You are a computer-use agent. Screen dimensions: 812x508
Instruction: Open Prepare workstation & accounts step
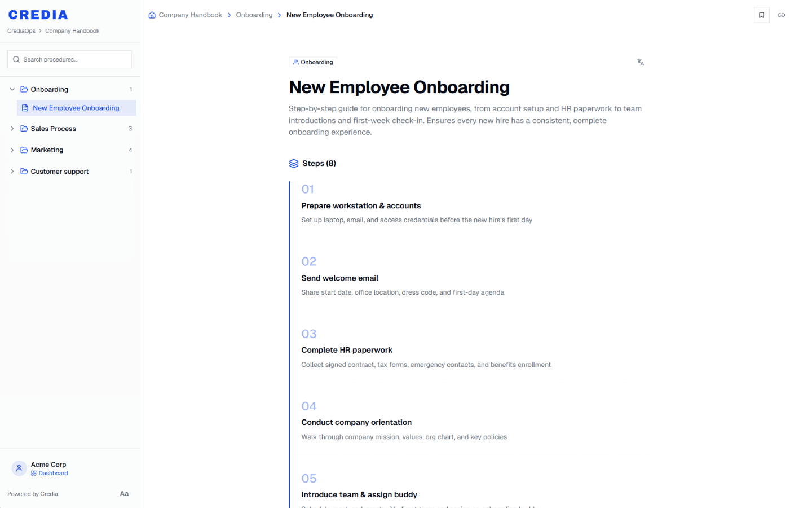[361, 206]
